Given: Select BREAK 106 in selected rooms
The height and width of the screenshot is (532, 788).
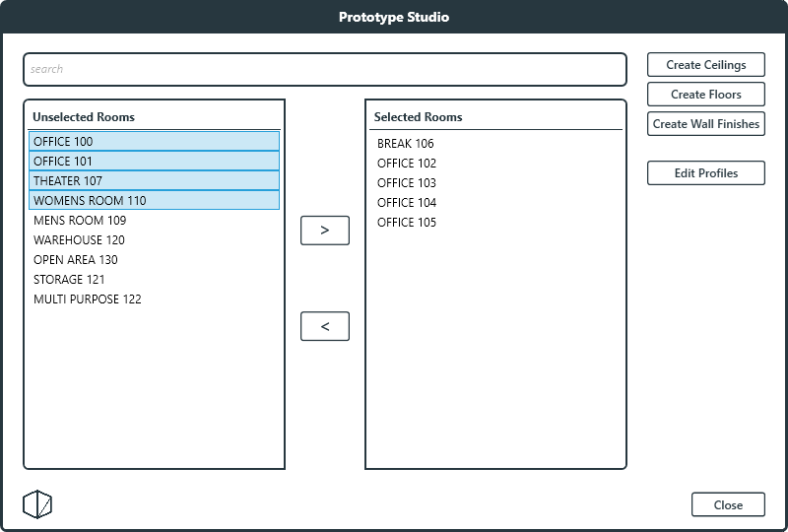Looking at the screenshot, I should [406, 144].
